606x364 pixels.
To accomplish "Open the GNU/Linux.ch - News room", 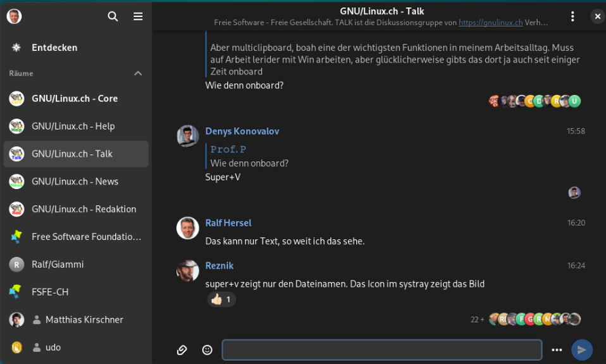I will click(76, 181).
